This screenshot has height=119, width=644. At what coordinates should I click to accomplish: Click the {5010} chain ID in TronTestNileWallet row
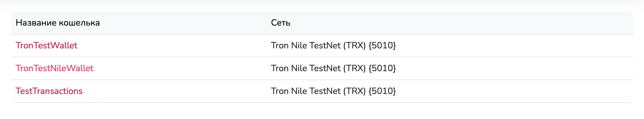(x=382, y=68)
